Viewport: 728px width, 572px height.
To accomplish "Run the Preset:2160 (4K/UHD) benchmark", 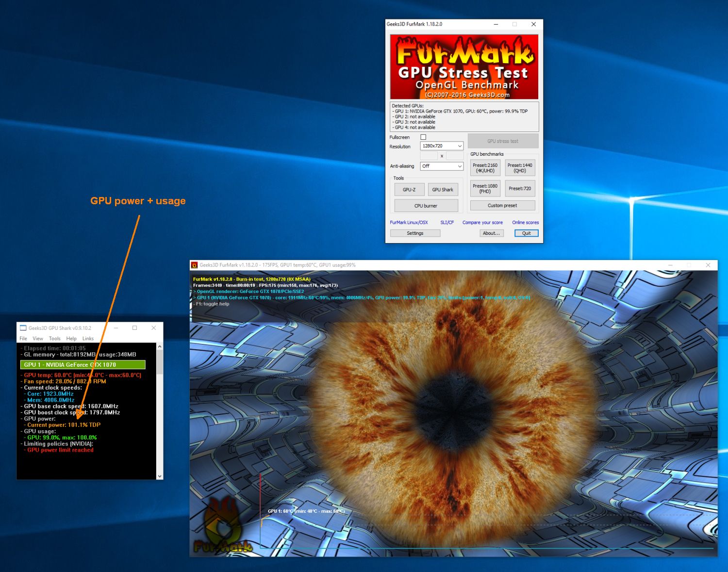I will point(485,168).
